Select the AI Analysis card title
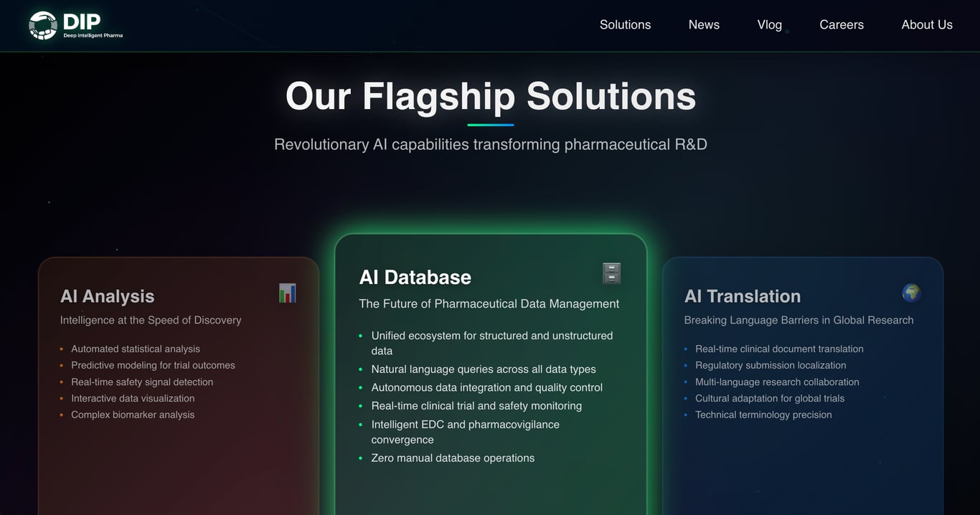Image resolution: width=980 pixels, height=515 pixels. (x=108, y=296)
